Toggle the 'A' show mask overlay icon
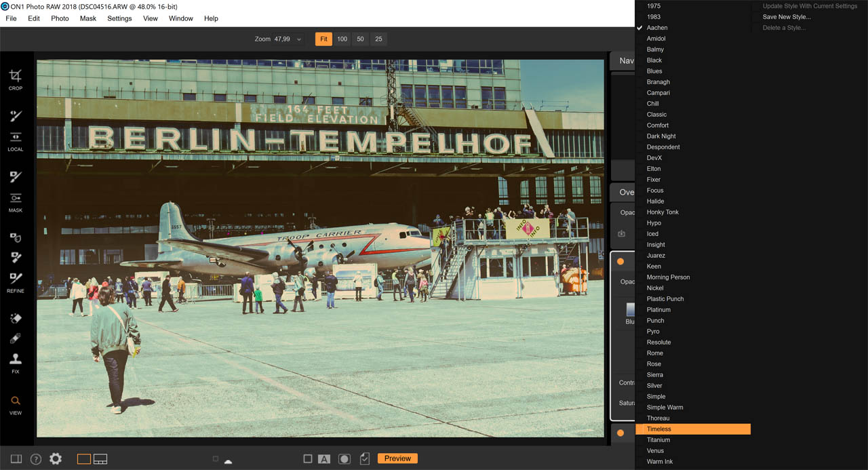868x470 pixels. coord(324,459)
